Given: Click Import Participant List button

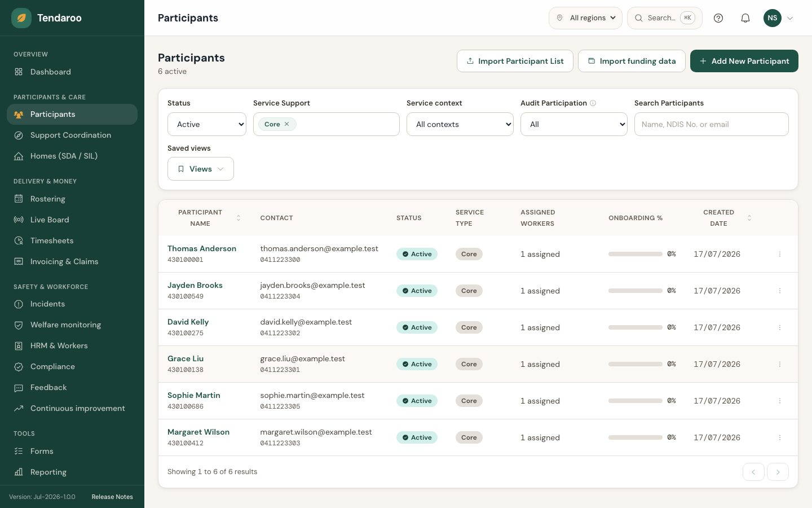Looking at the screenshot, I should [x=515, y=61].
